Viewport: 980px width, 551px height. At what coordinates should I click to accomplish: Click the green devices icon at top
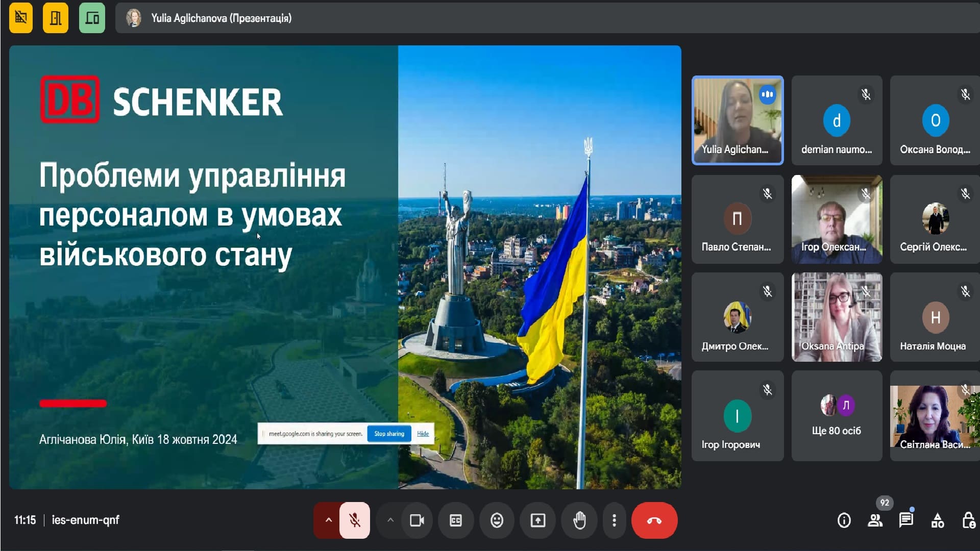point(92,18)
